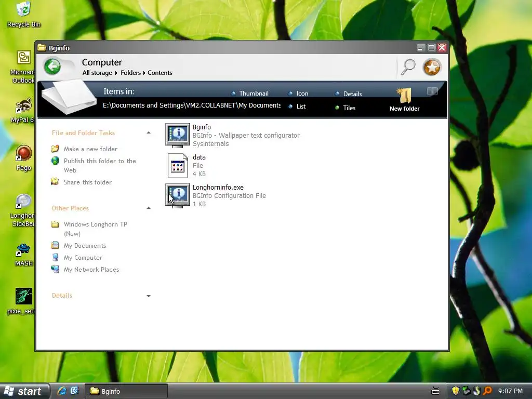Click the My Computer icon in Other Places

click(55, 257)
